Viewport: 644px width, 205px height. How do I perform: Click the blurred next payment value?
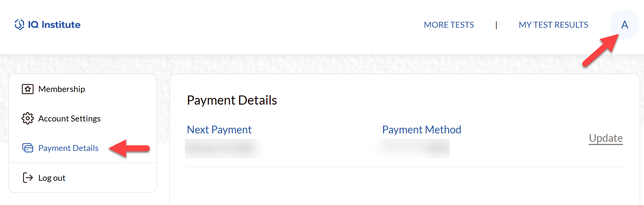(223, 148)
